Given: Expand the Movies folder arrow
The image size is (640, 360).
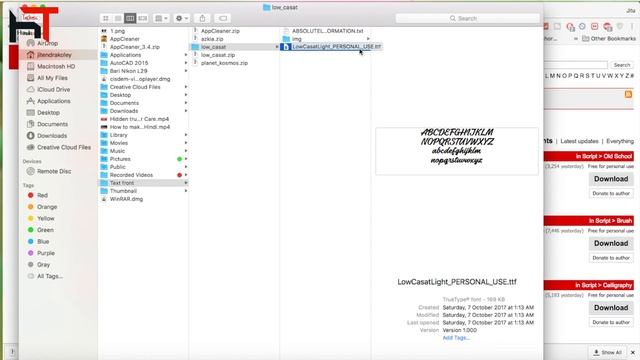Looking at the screenshot, I should point(186,143).
